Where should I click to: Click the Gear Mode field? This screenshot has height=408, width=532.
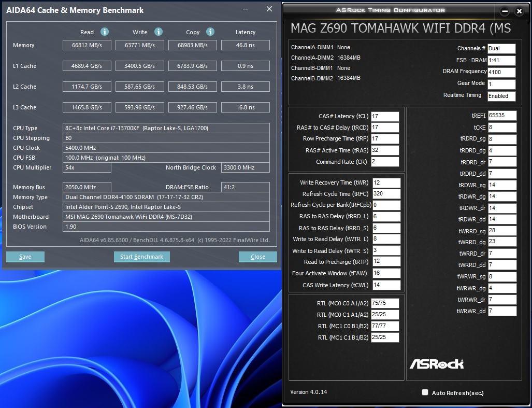pyautogui.click(x=501, y=84)
